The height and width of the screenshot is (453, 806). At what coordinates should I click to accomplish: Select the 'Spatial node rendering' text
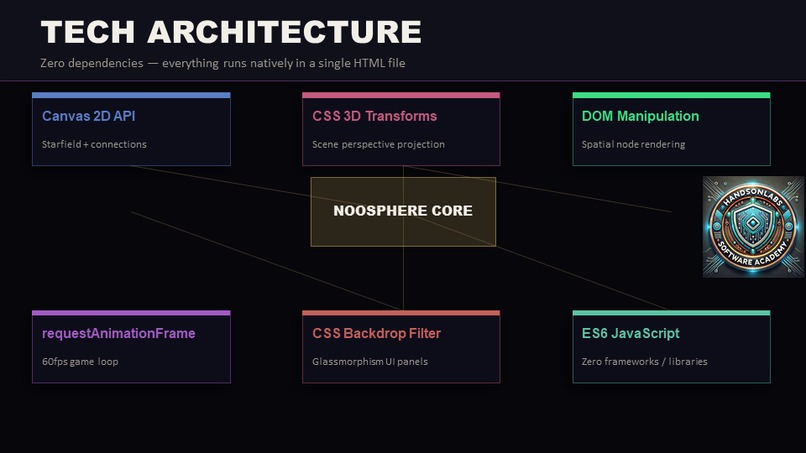tap(633, 144)
